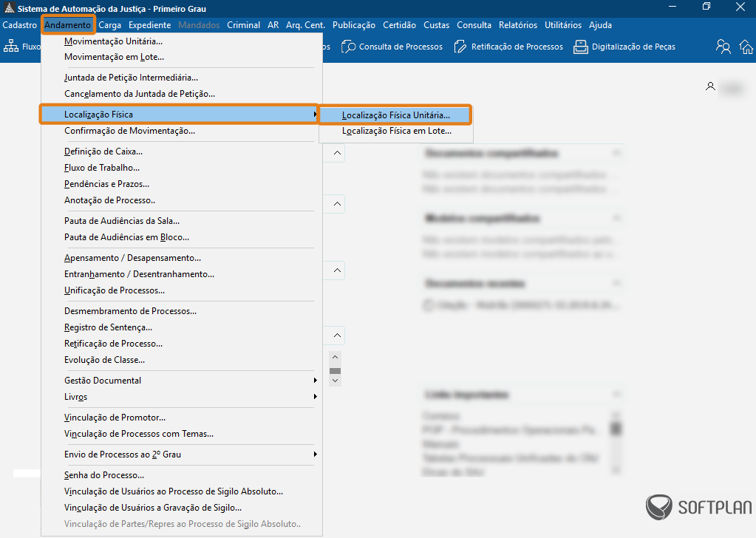Select Movimentação Unitária menu entry

(182, 41)
